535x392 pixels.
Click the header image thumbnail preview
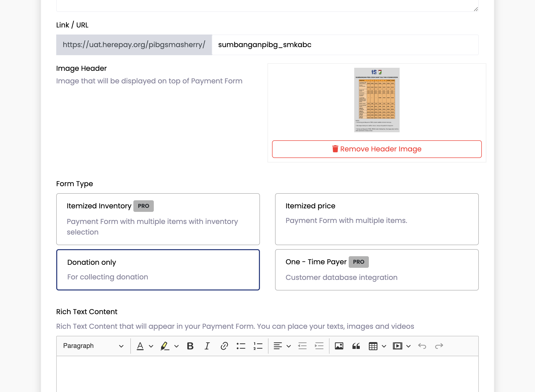tap(377, 100)
